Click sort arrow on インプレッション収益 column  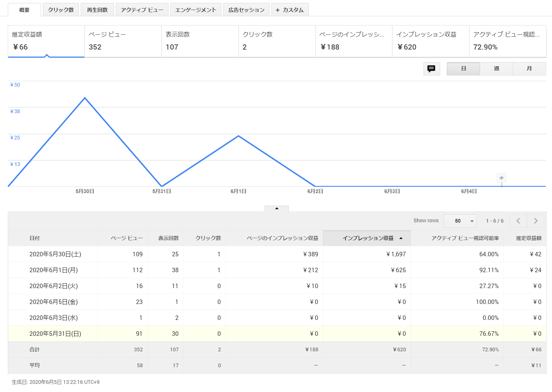(401, 238)
